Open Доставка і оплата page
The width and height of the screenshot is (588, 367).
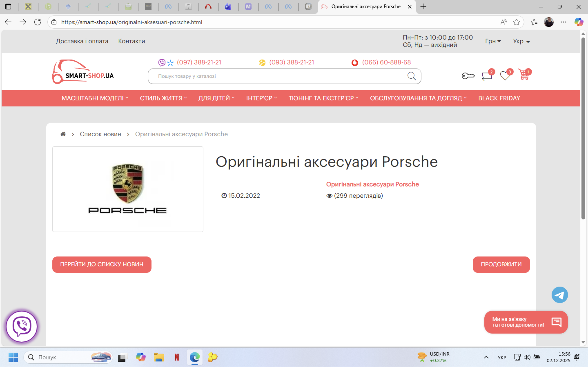click(x=82, y=41)
